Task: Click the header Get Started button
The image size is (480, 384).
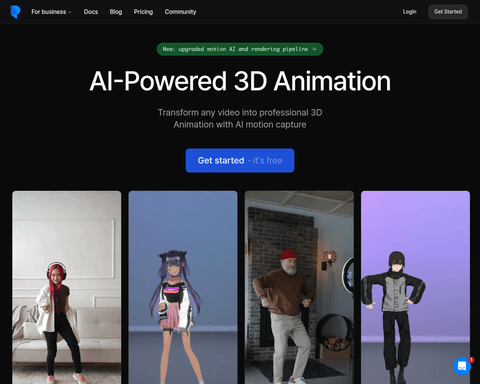Action: click(x=448, y=12)
